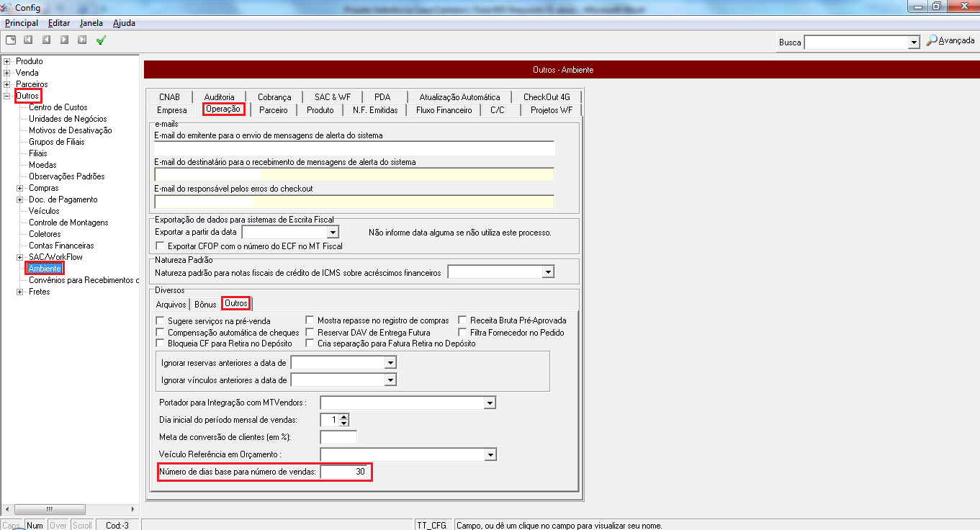Go to first record arrow icon
Screen dimensions: 980x530
(28, 40)
